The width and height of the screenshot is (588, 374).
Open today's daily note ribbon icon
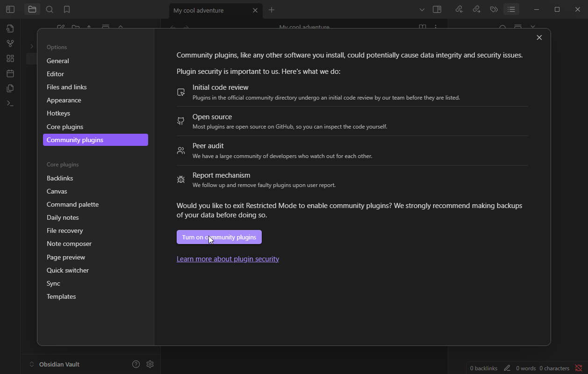10,73
